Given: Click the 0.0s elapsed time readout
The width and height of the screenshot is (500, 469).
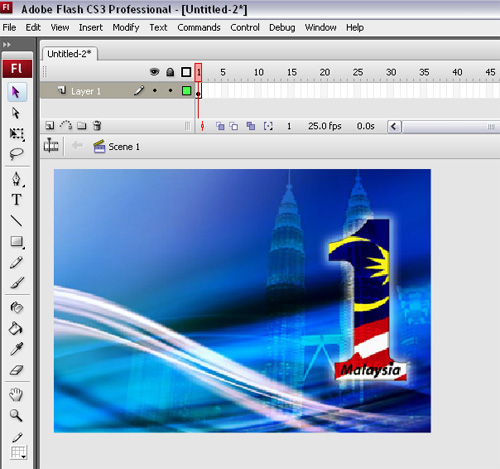Looking at the screenshot, I should point(365,126).
